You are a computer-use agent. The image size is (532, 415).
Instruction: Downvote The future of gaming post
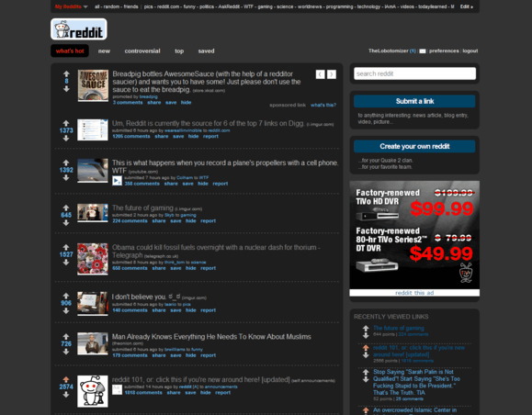click(66, 223)
